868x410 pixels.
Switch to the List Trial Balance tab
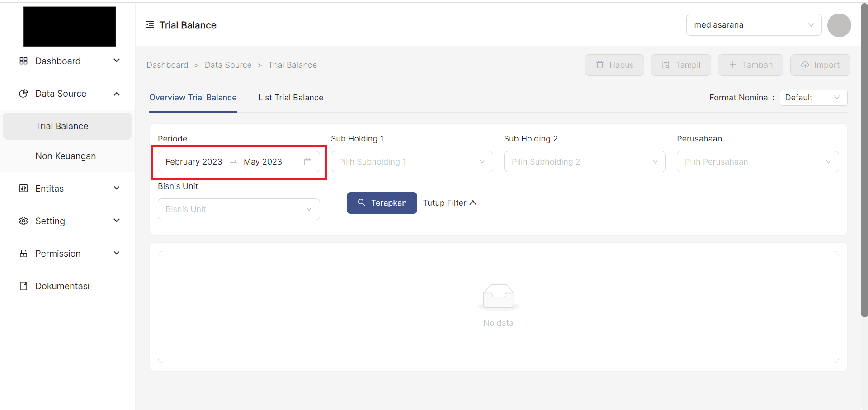pyautogui.click(x=291, y=98)
